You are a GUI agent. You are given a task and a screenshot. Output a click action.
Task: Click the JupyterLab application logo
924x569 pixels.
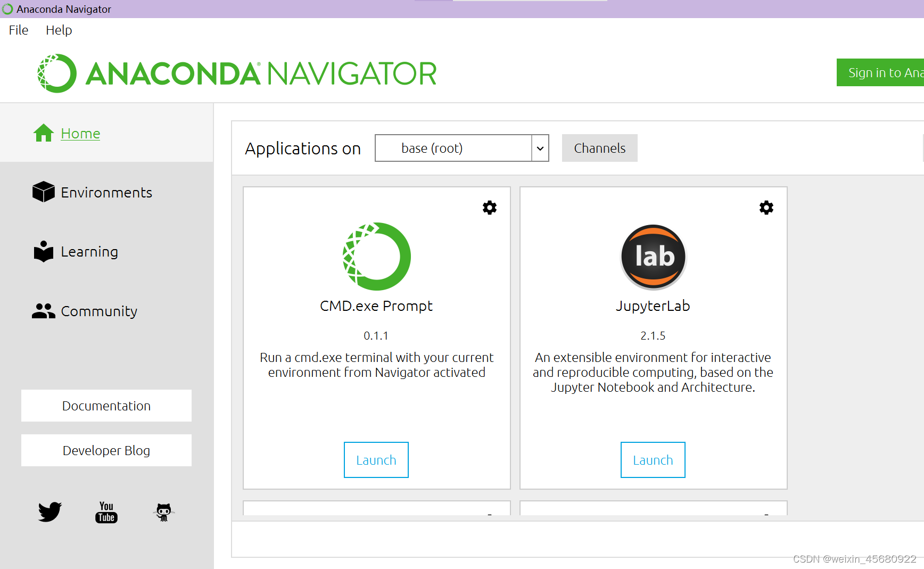point(654,257)
